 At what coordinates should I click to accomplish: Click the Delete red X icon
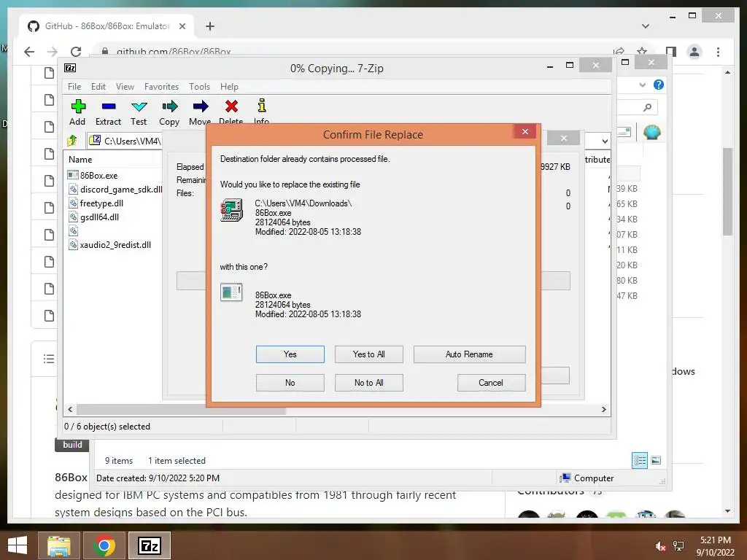click(231, 106)
